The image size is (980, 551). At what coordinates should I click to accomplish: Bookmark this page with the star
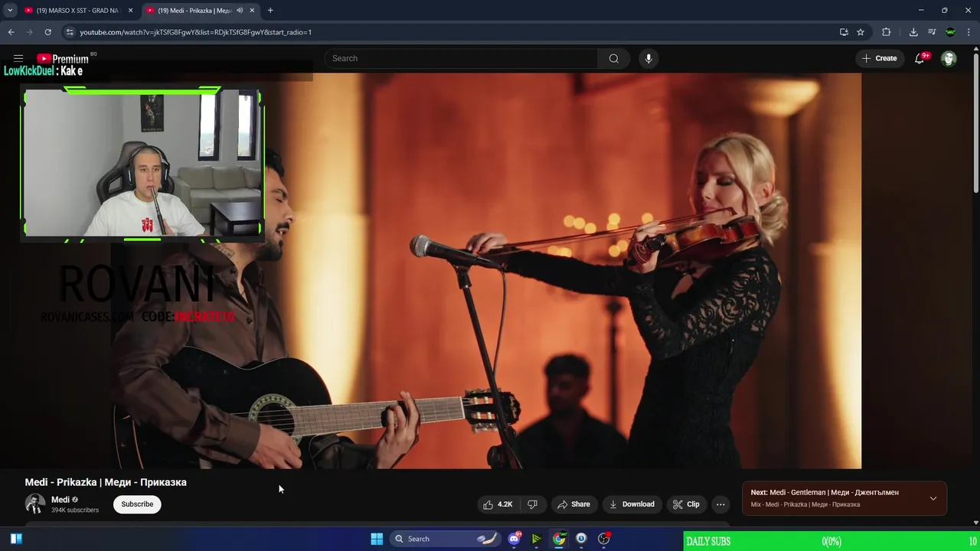tap(861, 32)
